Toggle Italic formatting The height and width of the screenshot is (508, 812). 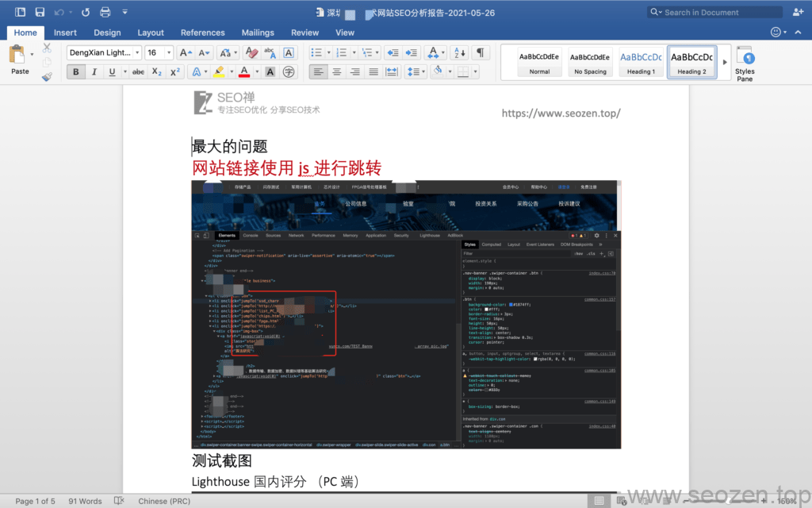click(x=94, y=72)
